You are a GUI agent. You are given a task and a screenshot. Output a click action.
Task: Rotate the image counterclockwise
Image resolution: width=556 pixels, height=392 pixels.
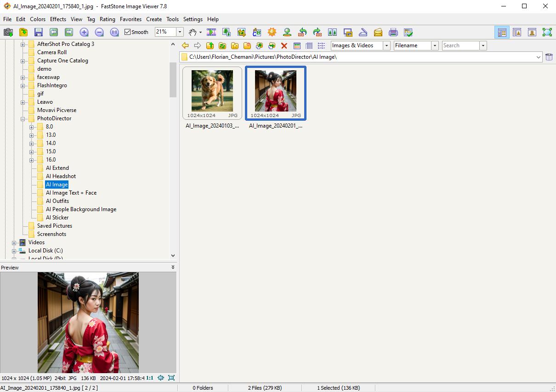(x=302, y=32)
